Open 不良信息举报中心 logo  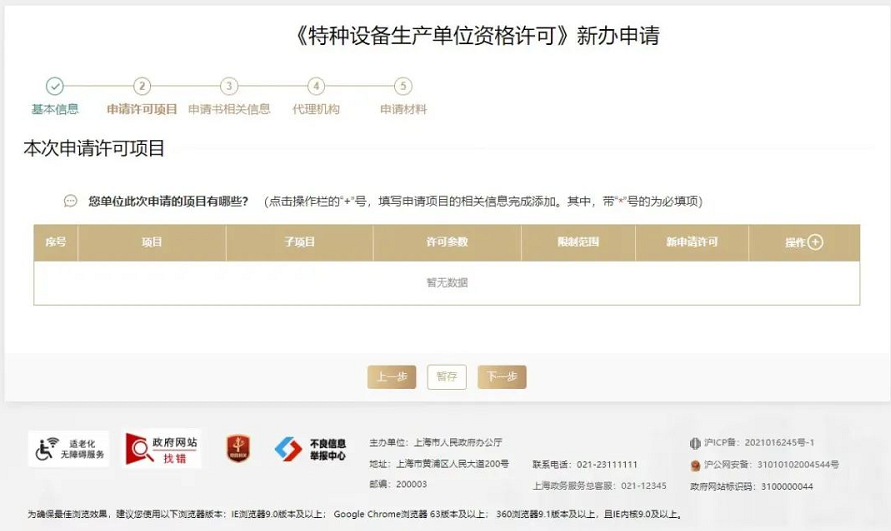310,449
